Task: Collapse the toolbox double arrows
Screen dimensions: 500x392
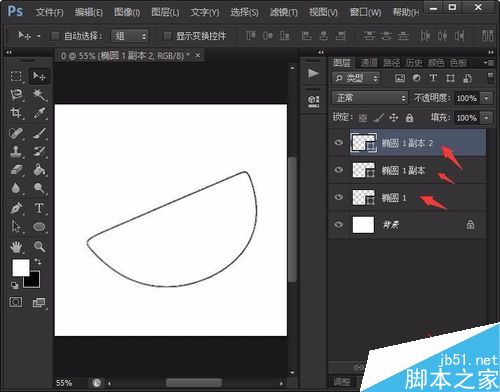Action: 9,52
